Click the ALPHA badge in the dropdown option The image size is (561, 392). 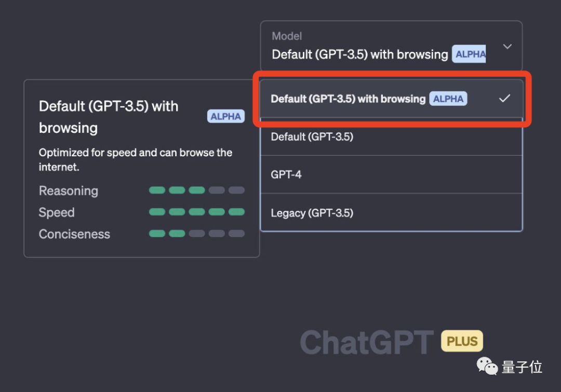tap(448, 99)
